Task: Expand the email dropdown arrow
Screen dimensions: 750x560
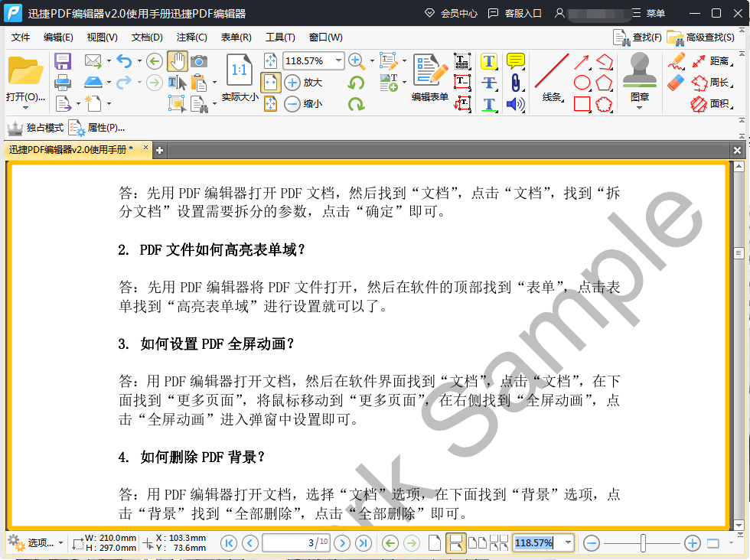Action: (x=109, y=60)
